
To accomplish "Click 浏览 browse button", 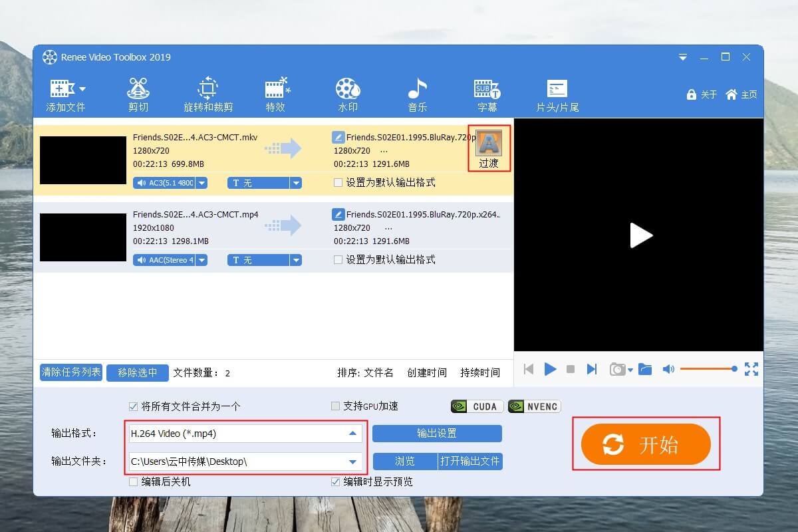I will (405, 461).
